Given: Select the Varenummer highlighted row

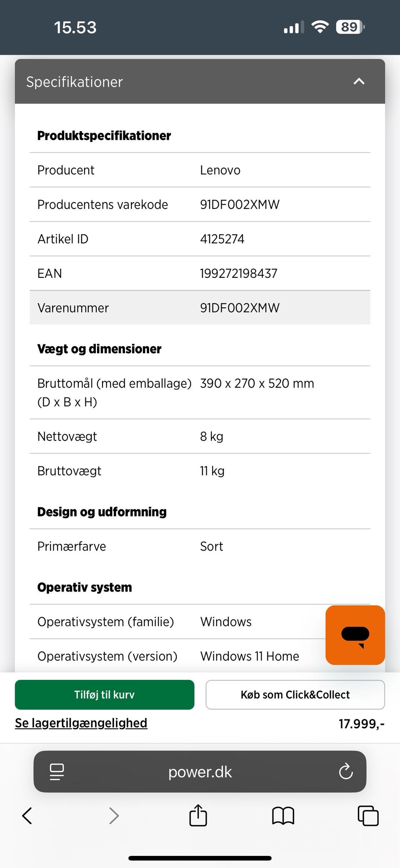Looking at the screenshot, I should click(x=200, y=308).
